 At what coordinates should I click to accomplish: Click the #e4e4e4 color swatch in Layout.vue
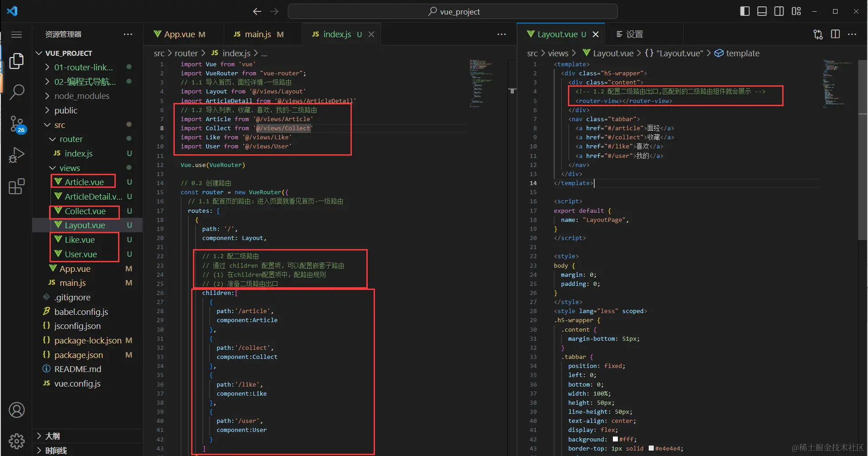651,448
